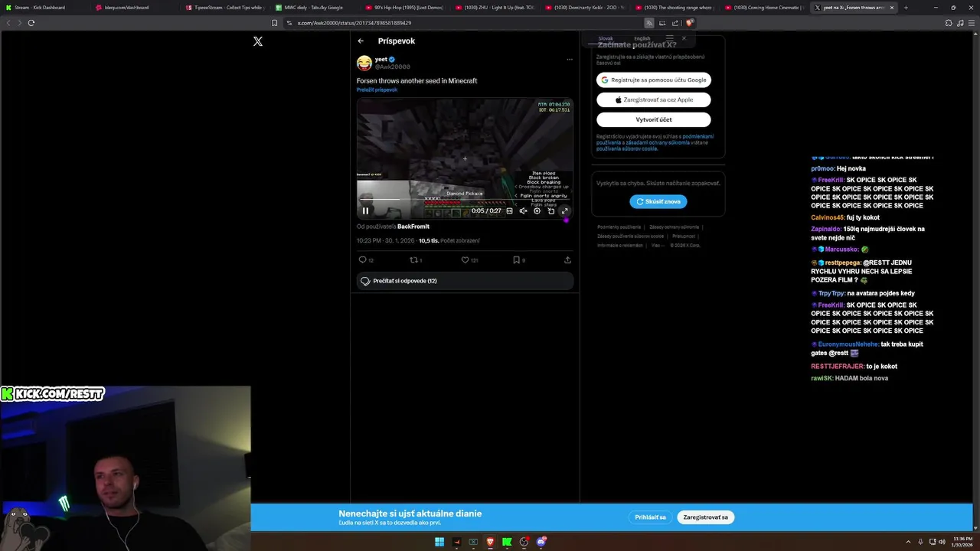This screenshot has height=551, width=980.
Task: Open video playback settings gear
Action: pos(537,211)
